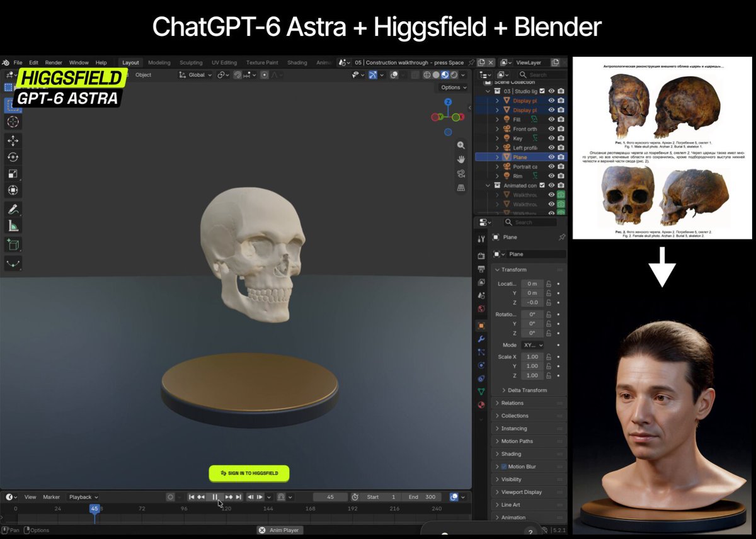Open Output properties tab
The height and width of the screenshot is (539, 756).
pyautogui.click(x=481, y=269)
